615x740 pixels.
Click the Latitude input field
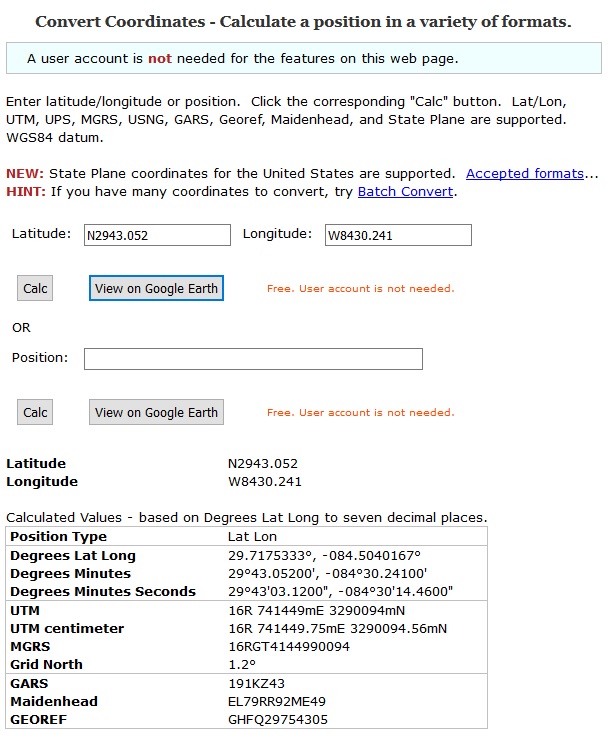(157, 235)
